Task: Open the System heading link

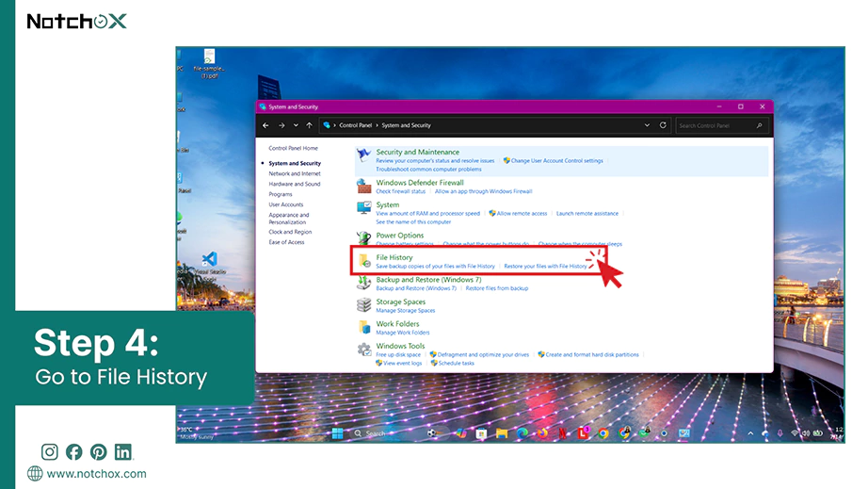Action: [388, 204]
